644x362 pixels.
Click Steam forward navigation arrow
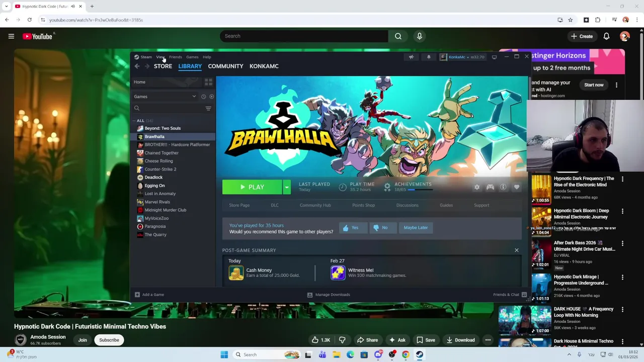[x=147, y=66]
